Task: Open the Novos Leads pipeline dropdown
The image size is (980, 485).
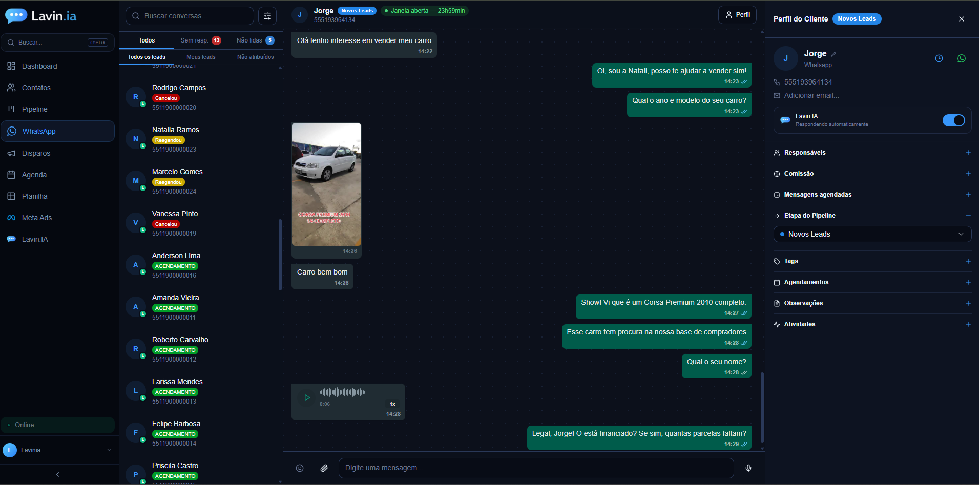Action: [872, 234]
